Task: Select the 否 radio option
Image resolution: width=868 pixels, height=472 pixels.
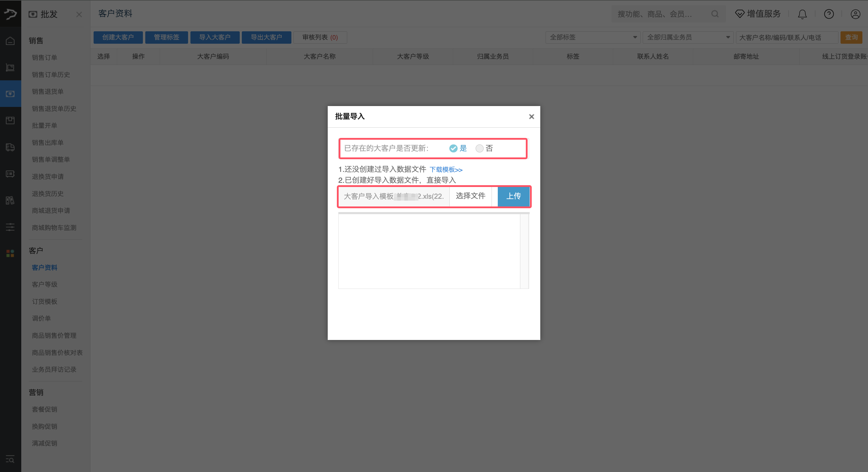Action: [x=479, y=148]
